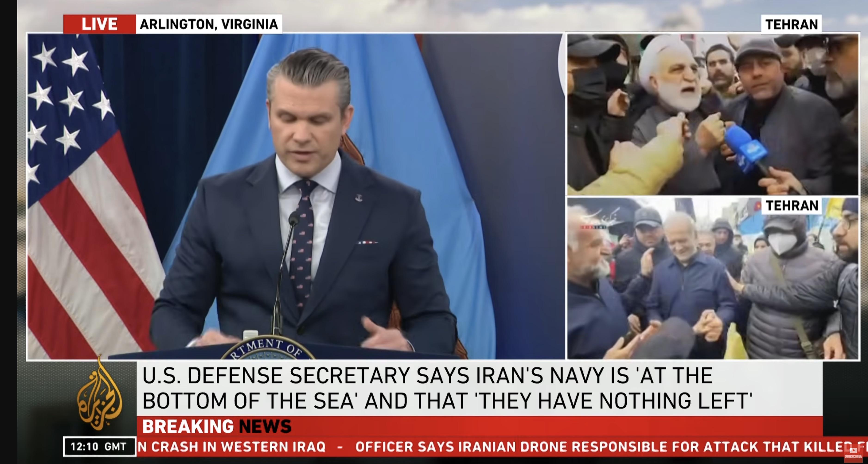Select the lower Tehran video feed
868x464 pixels.
(x=713, y=278)
